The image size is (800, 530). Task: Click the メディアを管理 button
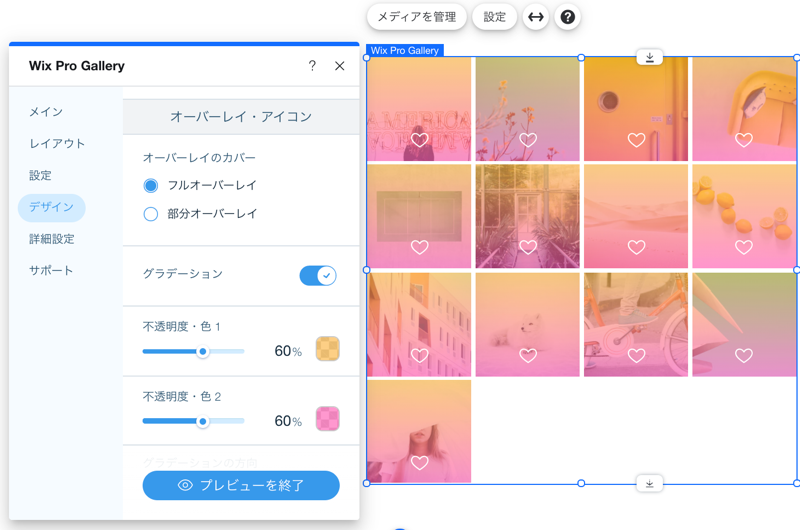(416, 17)
